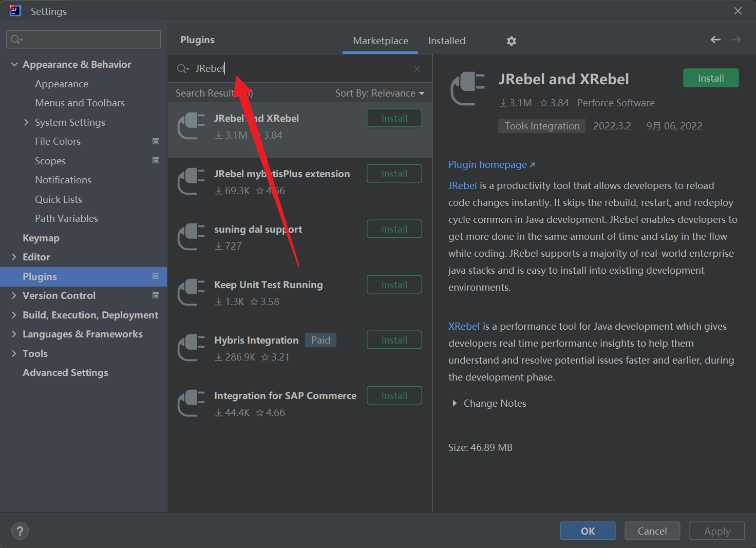Cancel the Settings dialog
Screen dimensions: 756x548
click(652, 531)
